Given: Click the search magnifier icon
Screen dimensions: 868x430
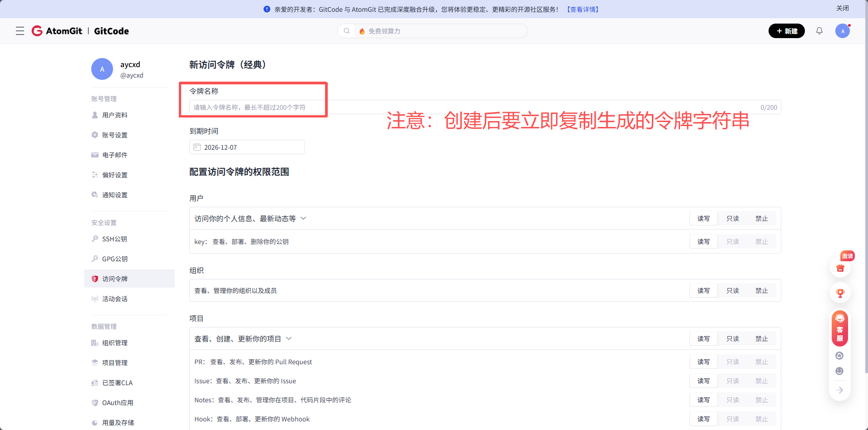Looking at the screenshot, I should (x=347, y=31).
